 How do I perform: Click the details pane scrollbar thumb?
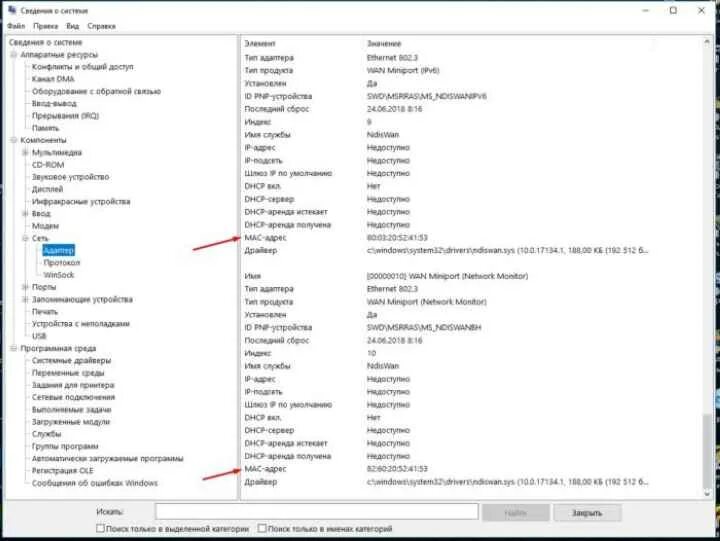coord(707,451)
